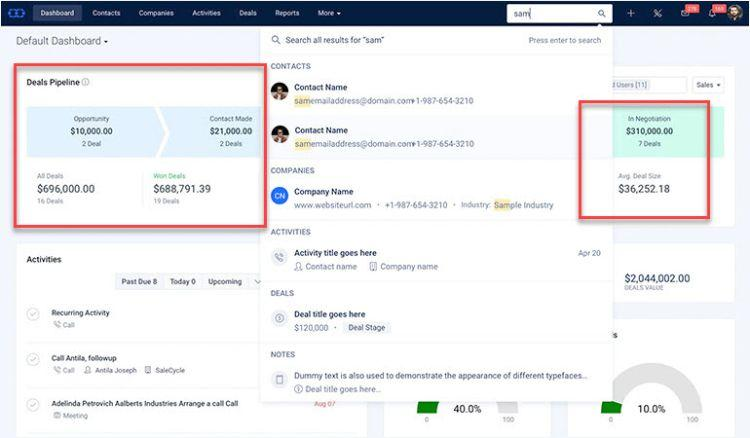Viewport: 750px width, 438px height.
Task: Select the Opportunity pipeline stage
Action: (91, 131)
